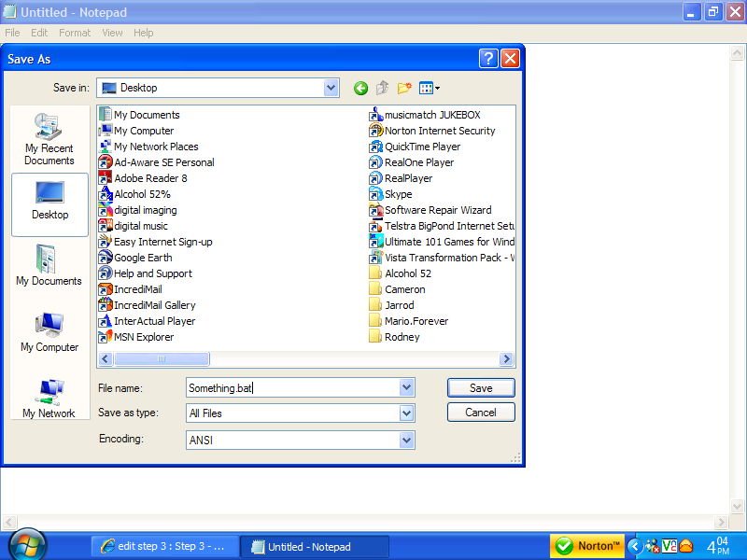Expand the Encoding ANSI dropdown

tap(406, 440)
